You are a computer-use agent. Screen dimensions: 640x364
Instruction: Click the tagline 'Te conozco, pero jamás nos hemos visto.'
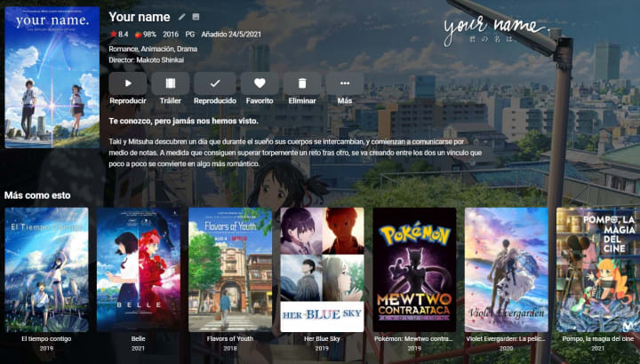click(184, 121)
